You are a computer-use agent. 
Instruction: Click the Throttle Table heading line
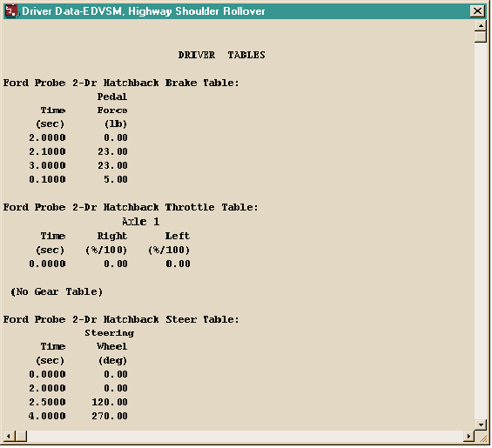(x=131, y=208)
